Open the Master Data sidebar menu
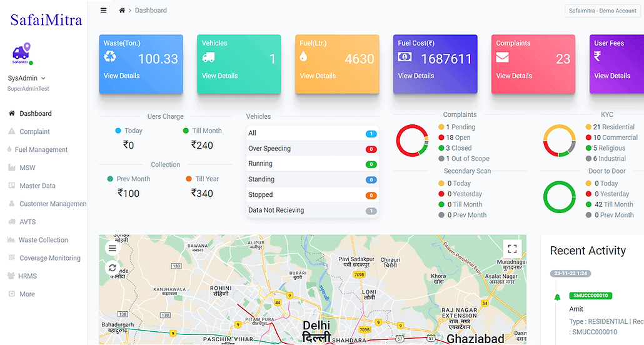The width and height of the screenshot is (644, 345). pos(38,186)
